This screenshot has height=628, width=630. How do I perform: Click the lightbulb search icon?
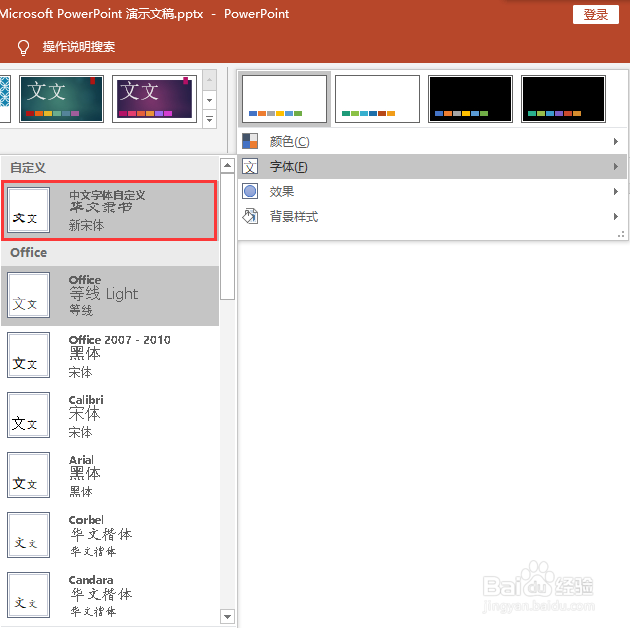click(23, 47)
